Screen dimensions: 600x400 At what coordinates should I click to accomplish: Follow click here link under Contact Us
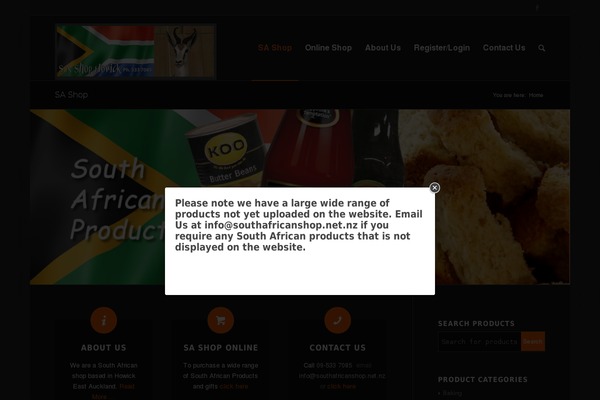(341, 386)
